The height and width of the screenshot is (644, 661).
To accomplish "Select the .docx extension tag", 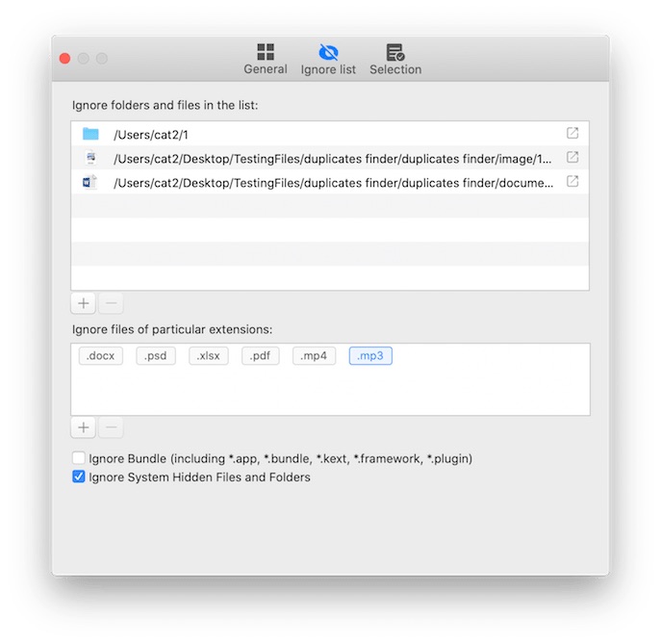I will [x=101, y=355].
